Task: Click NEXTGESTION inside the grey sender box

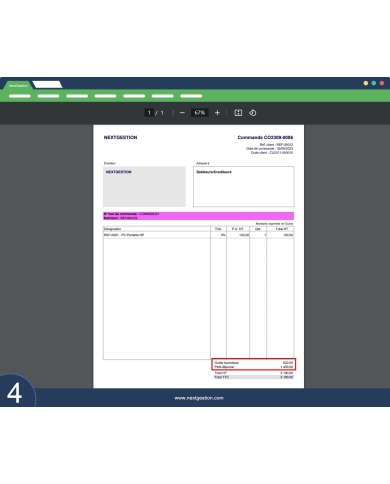Action: [119, 172]
